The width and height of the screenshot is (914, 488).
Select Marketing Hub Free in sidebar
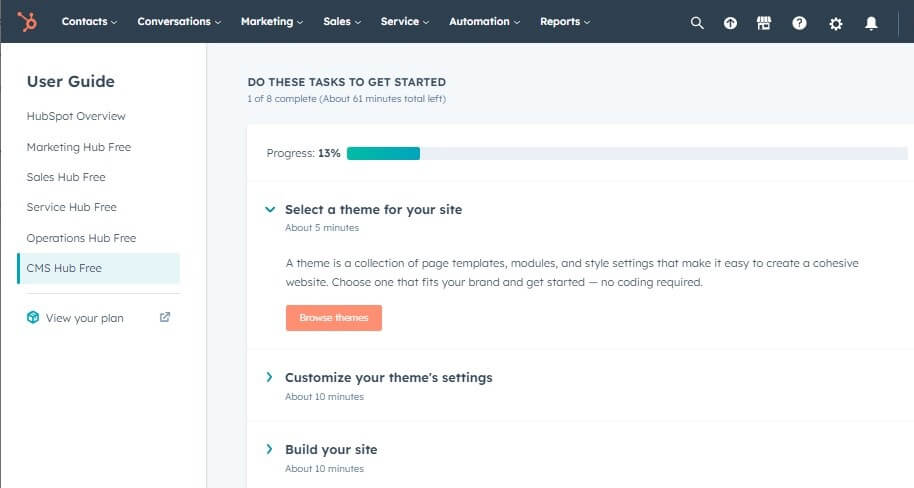[x=79, y=147]
